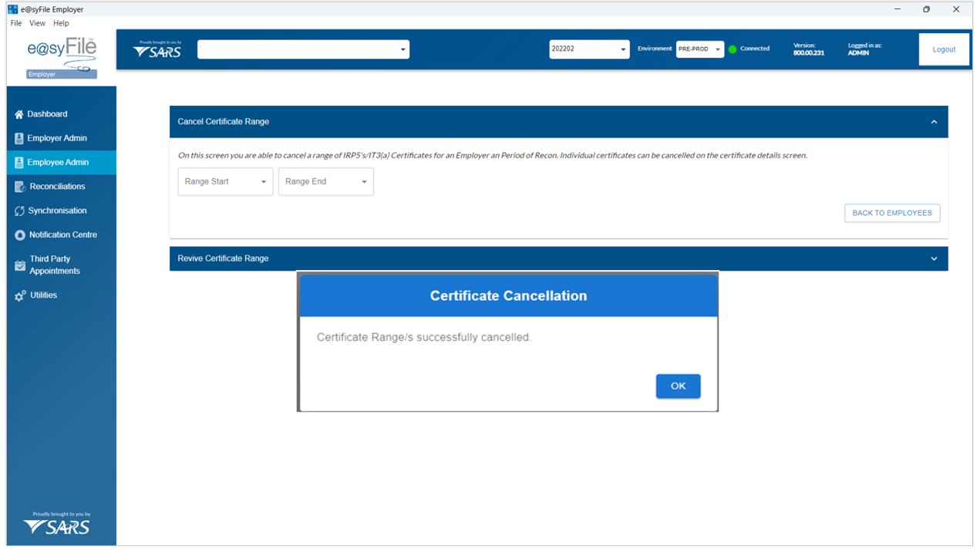Open the Range Start dropdown

(225, 182)
